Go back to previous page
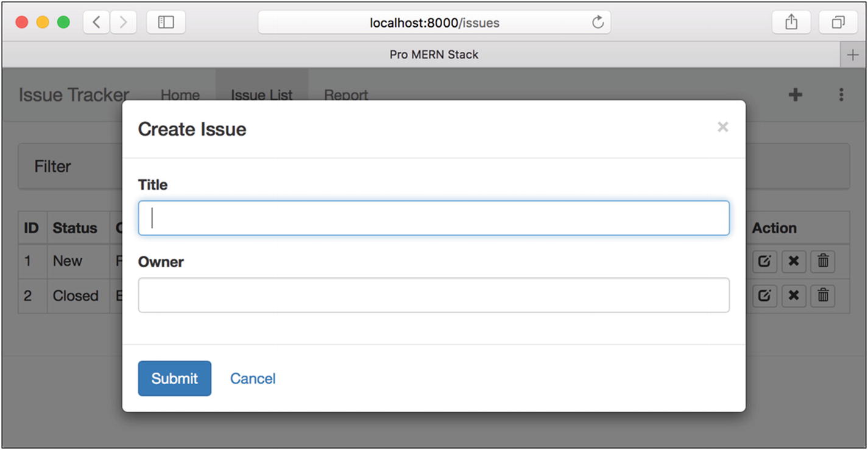This screenshot has height=450, width=868. (x=96, y=23)
